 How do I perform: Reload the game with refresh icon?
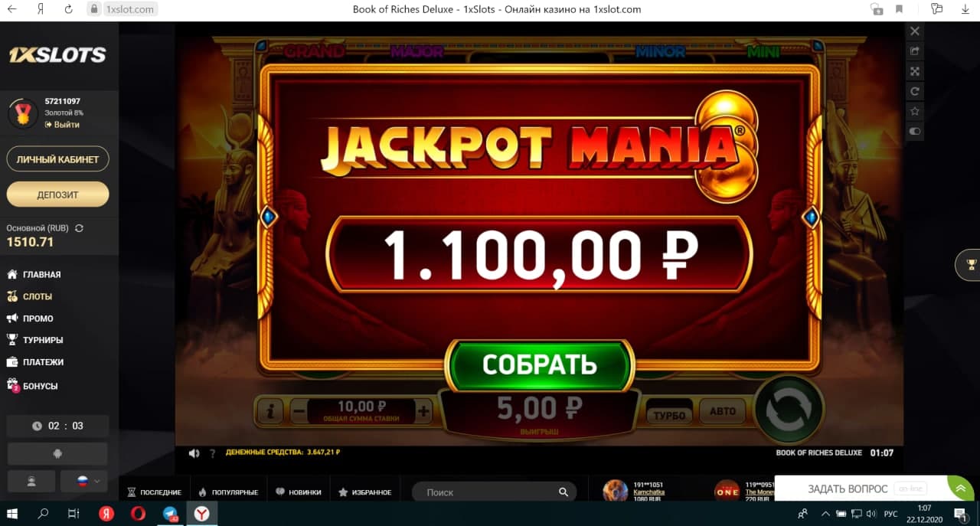point(914,91)
